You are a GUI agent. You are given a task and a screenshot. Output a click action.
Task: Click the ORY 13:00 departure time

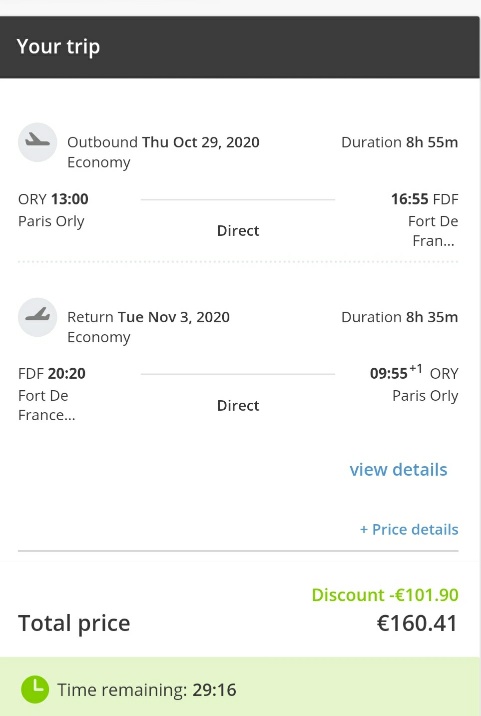coord(53,199)
